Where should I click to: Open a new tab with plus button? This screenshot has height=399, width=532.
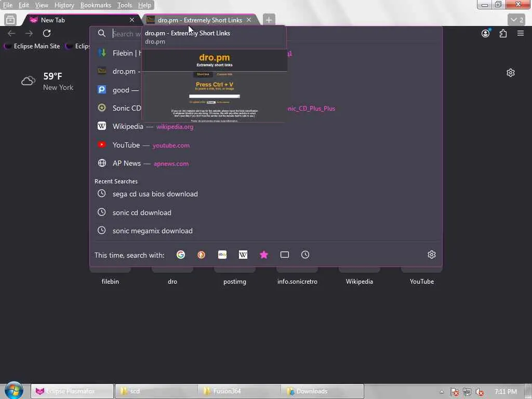click(x=269, y=20)
